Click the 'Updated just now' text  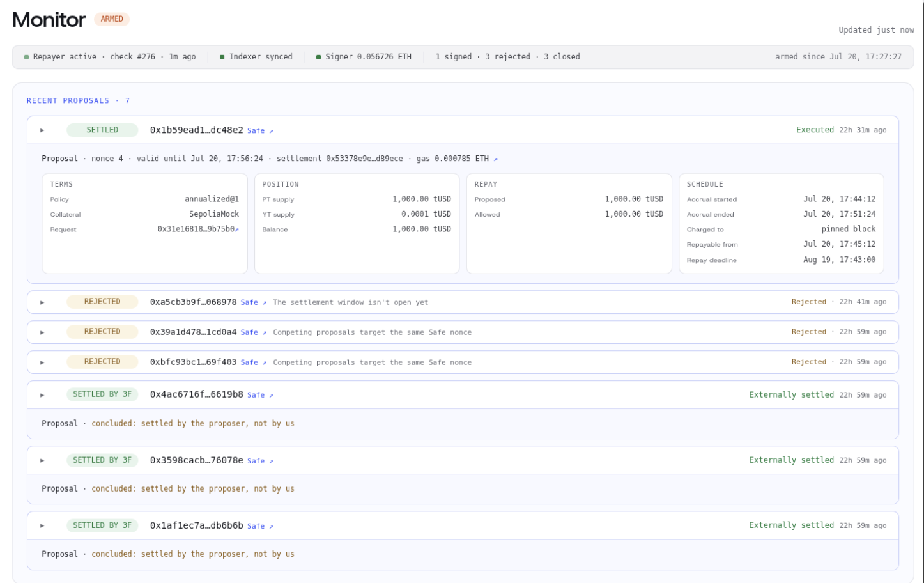click(876, 30)
